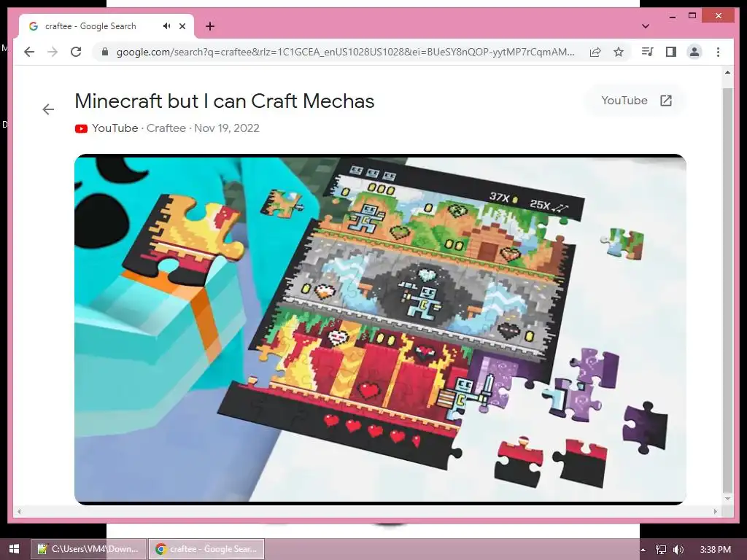This screenshot has width=747, height=560.
Task: Reload the Google search page
Action: 76,52
